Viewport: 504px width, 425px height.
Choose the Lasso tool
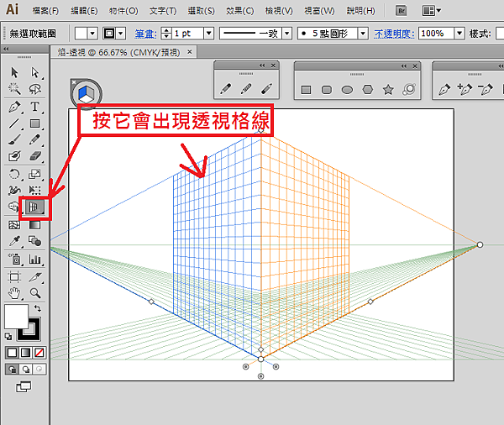(34, 88)
